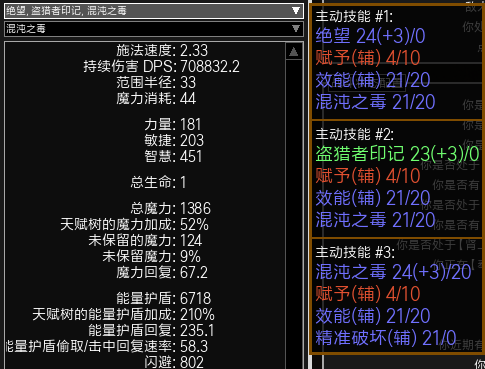Select 效能(辅) 21/20 in skill #1
Viewport: 485px width, 369px height.
tap(373, 80)
